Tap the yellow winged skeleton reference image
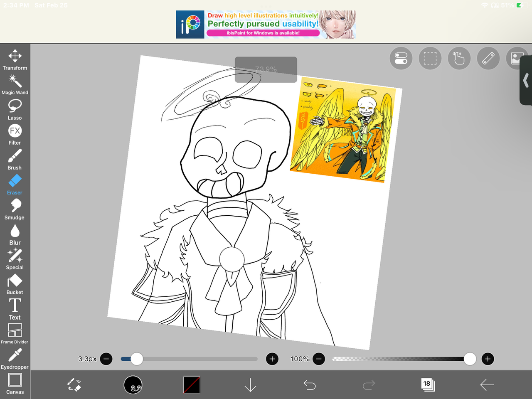This screenshot has width=532, height=399. (344, 130)
